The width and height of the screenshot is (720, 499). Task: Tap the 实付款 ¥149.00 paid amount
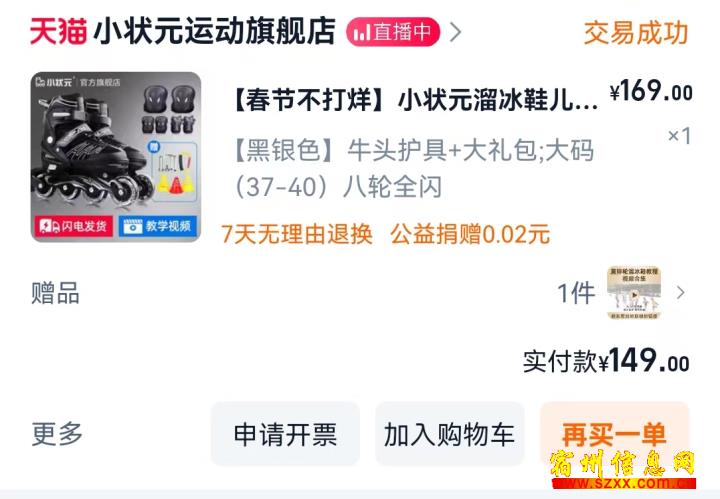click(606, 361)
